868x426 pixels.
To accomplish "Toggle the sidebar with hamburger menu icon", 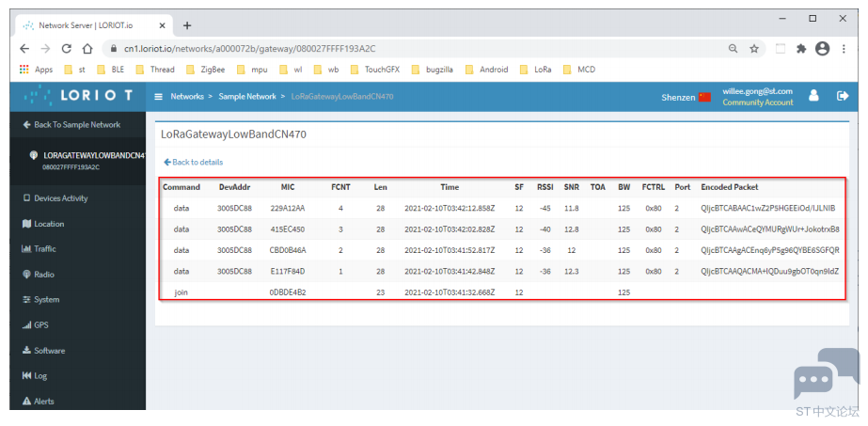I will coord(158,97).
